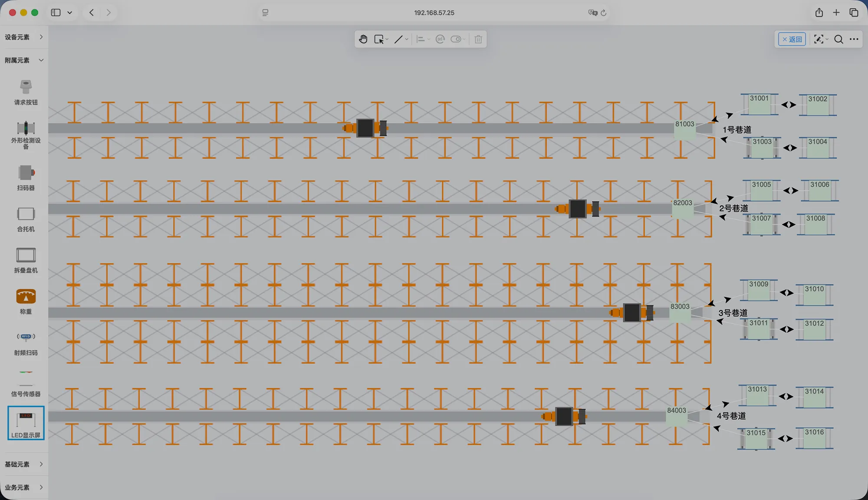
Task: Open a new browser tab
Action: click(x=836, y=13)
